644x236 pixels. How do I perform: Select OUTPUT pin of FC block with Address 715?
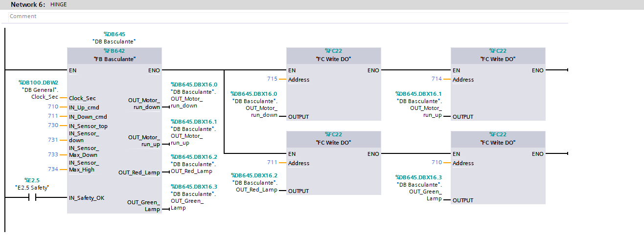click(299, 117)
